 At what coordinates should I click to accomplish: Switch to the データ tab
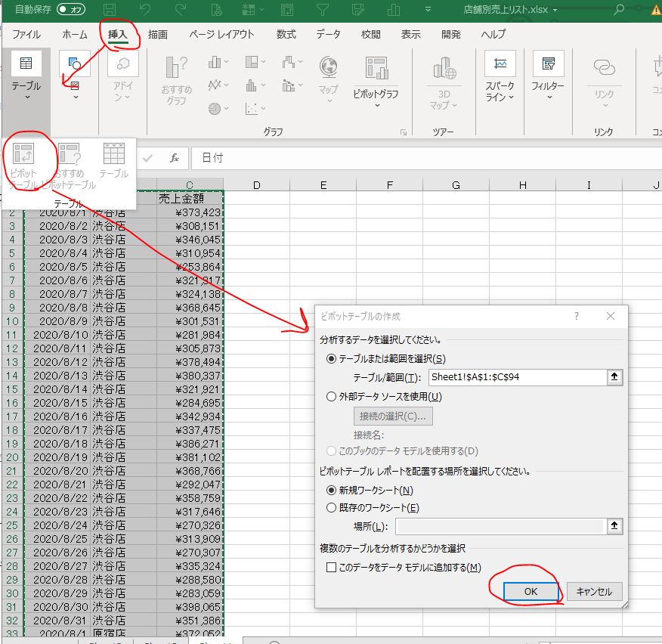pyautogui.click(x=328, y=34)
